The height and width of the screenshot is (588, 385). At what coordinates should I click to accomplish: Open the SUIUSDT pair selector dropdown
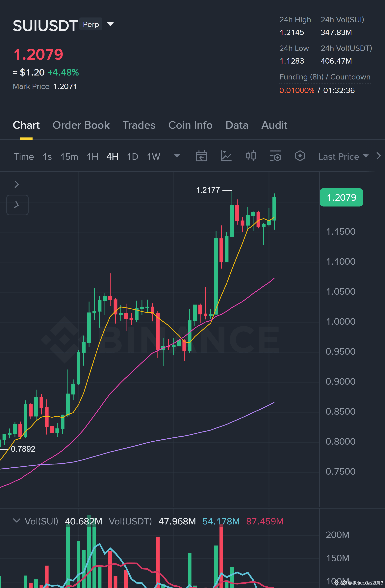pos(110,24)
